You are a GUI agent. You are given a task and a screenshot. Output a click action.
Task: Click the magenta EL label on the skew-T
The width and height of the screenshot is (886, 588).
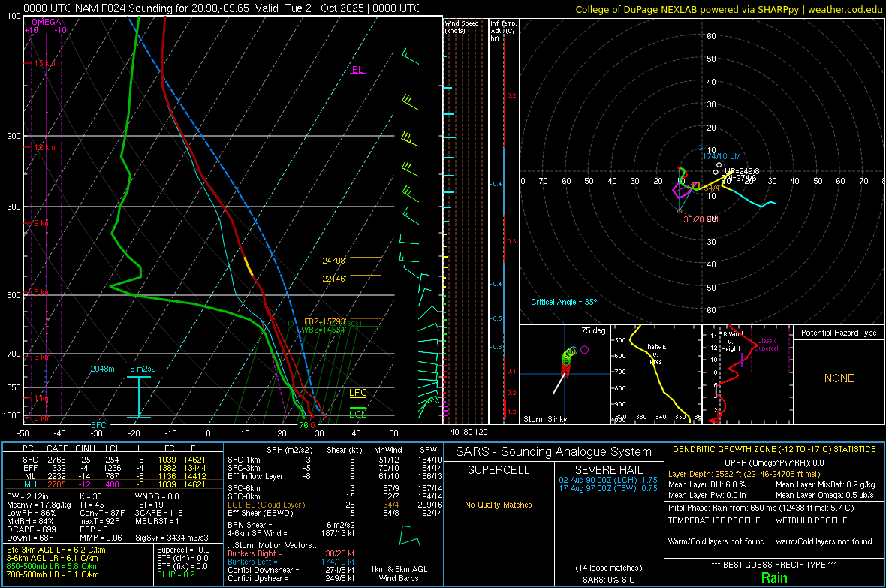pyautogui.click(x=357, y=70)
